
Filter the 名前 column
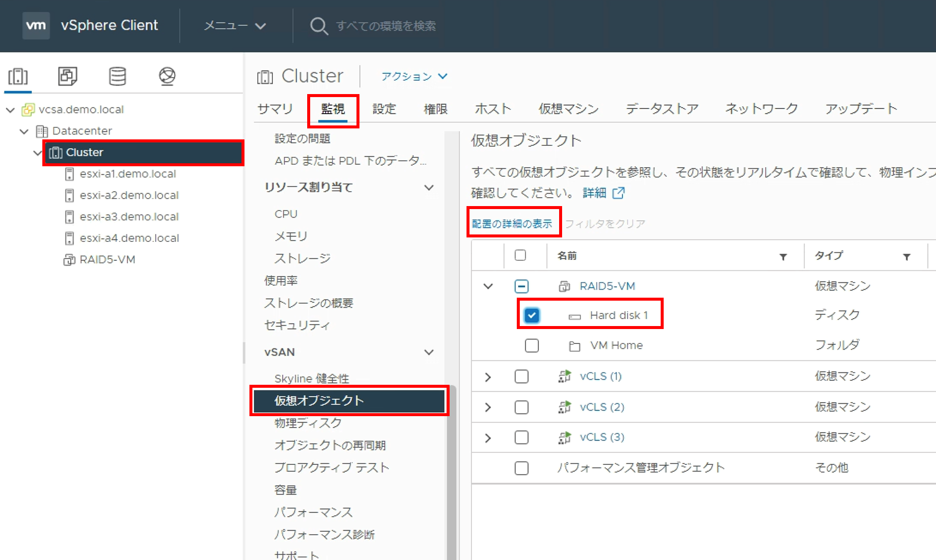[783, 257]
